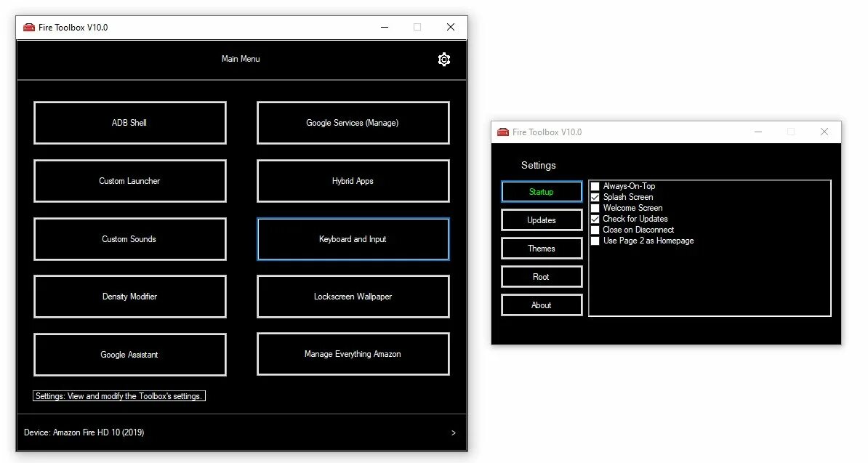Switch to About settings tab
This screenshot has height=463, width=868.
click(x=542, y=305)
